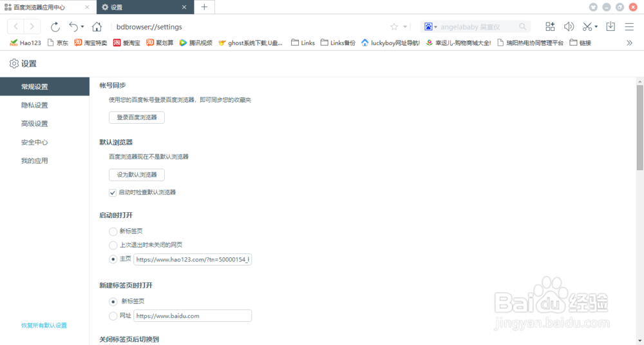Image resolution: width=644 pixels, height=345 pixels.
Task: Open 京东 bookmark
Action: click(58, 43)
